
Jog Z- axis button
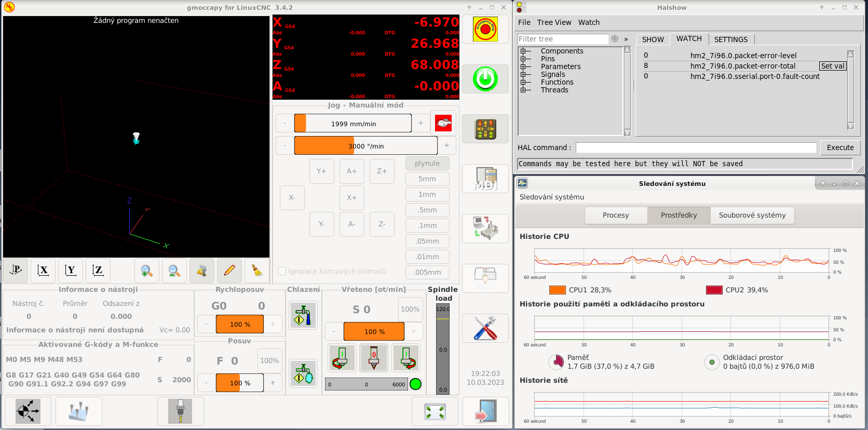pyautogui.click(x=382, y=224)
